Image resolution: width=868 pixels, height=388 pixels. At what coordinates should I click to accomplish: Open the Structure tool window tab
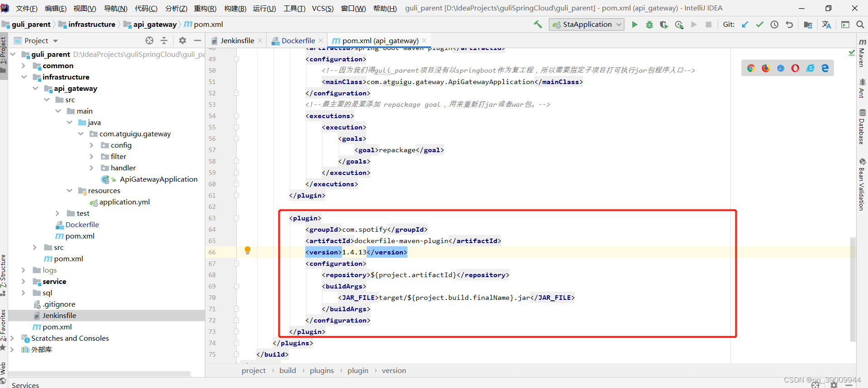tap(4, 276)
